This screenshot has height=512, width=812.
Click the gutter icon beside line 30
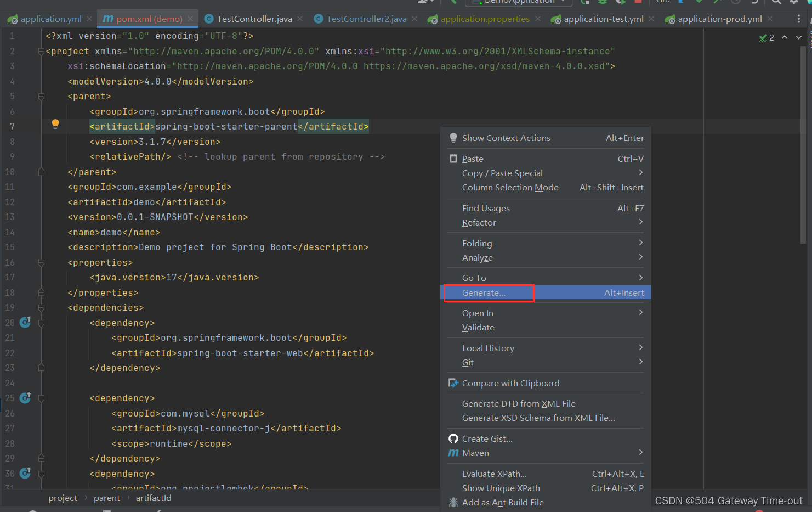tap(25, 473)
